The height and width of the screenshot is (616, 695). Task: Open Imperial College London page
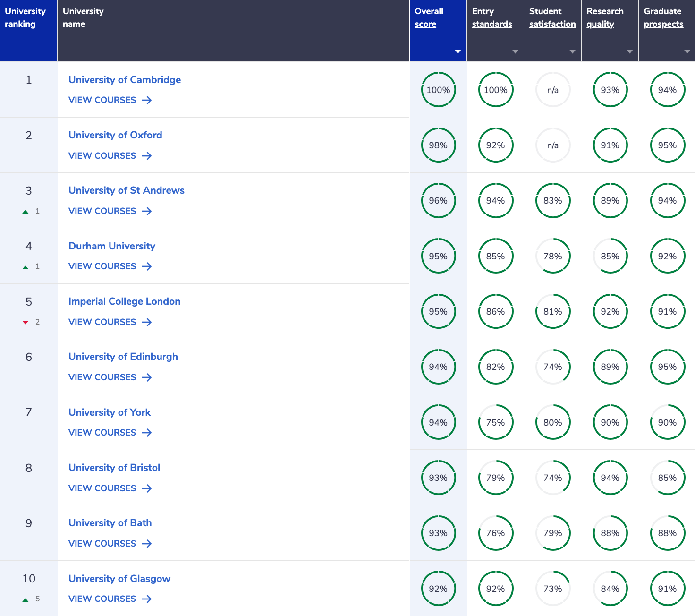tap(125, 301)
